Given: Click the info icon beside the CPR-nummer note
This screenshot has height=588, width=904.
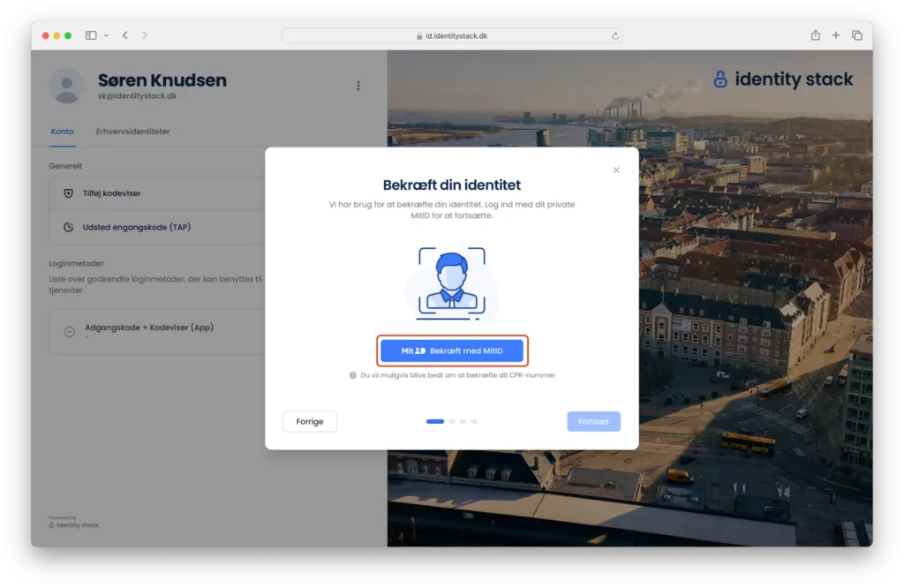Looking at the screenshot, I should click(x=353, y=375).
